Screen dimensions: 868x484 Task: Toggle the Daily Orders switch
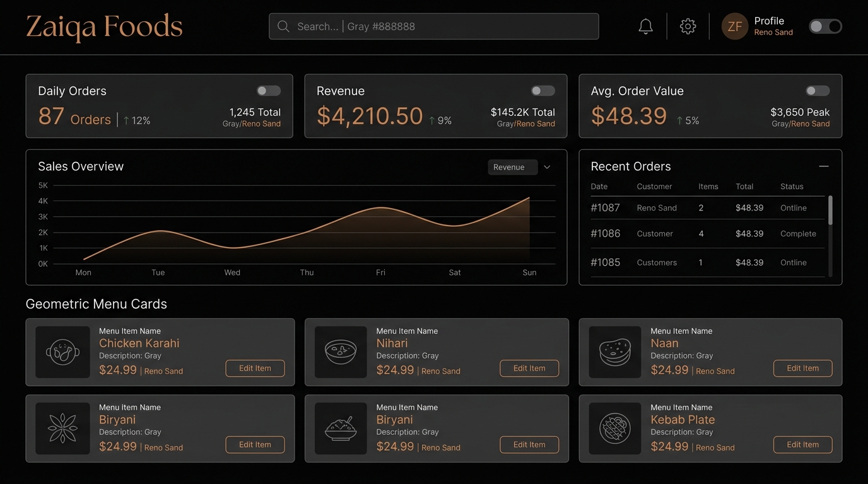coord(269,91)
